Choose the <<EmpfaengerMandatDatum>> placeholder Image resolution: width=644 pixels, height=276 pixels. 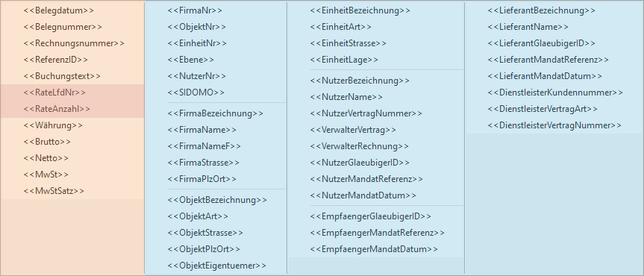[x=374, y=249]
